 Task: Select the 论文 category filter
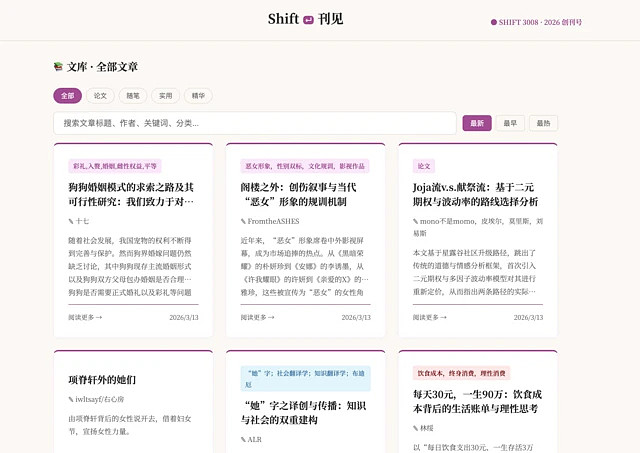[x=100, y=96]
